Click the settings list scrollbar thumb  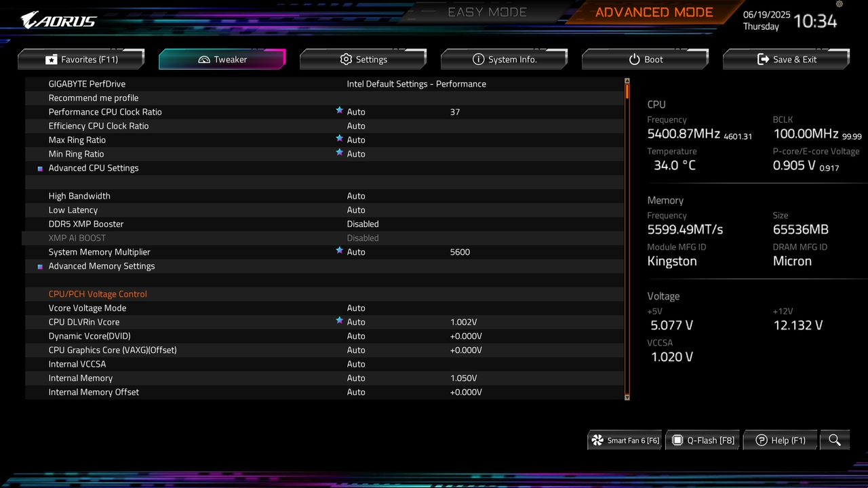click(627, 91)
